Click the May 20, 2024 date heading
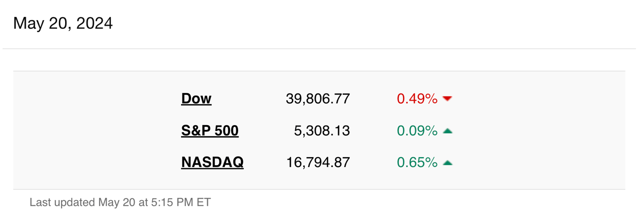The height and width of the screenshot is (220, 644). click(63, 23)
